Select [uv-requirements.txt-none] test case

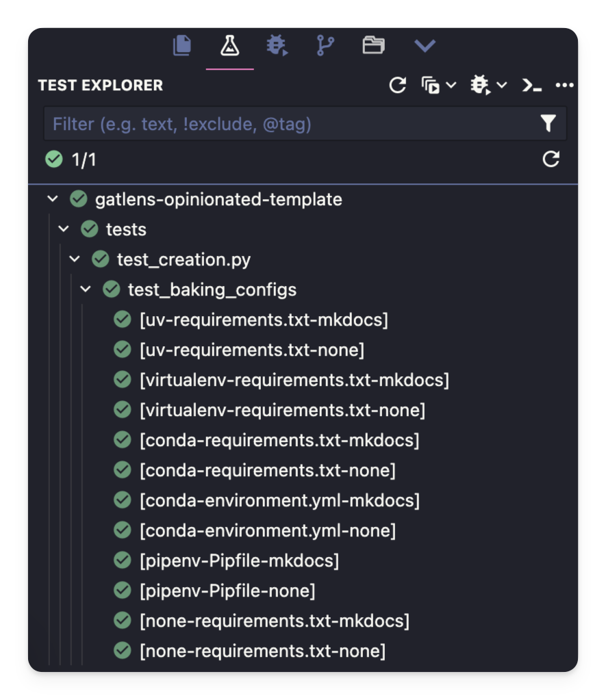pyautogui.click(x=252, y=350)
